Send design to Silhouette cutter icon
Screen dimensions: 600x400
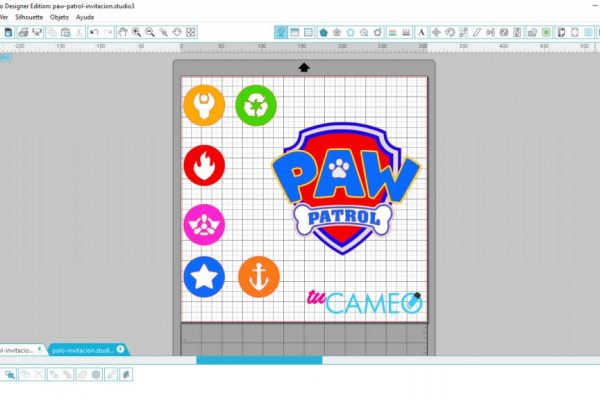[37, 33]
